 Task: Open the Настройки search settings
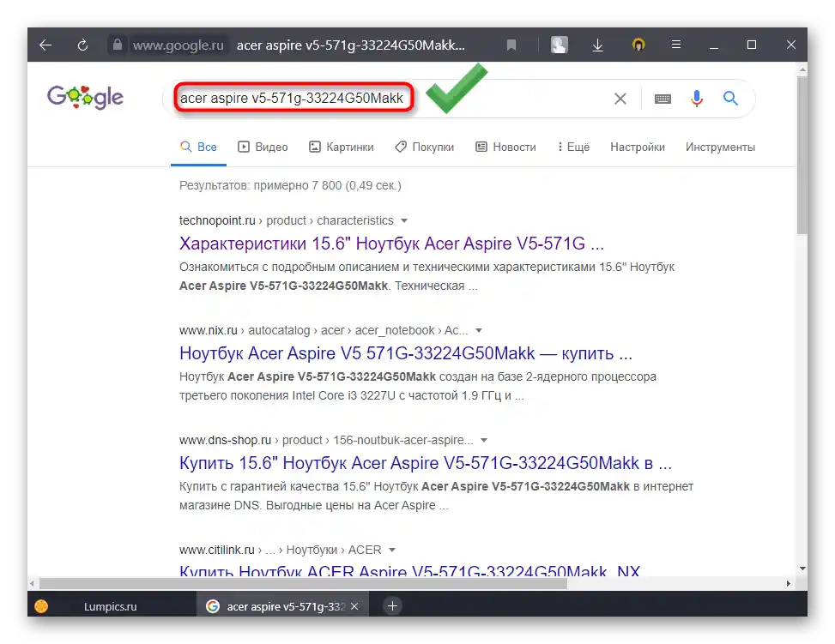click(638, 147)
